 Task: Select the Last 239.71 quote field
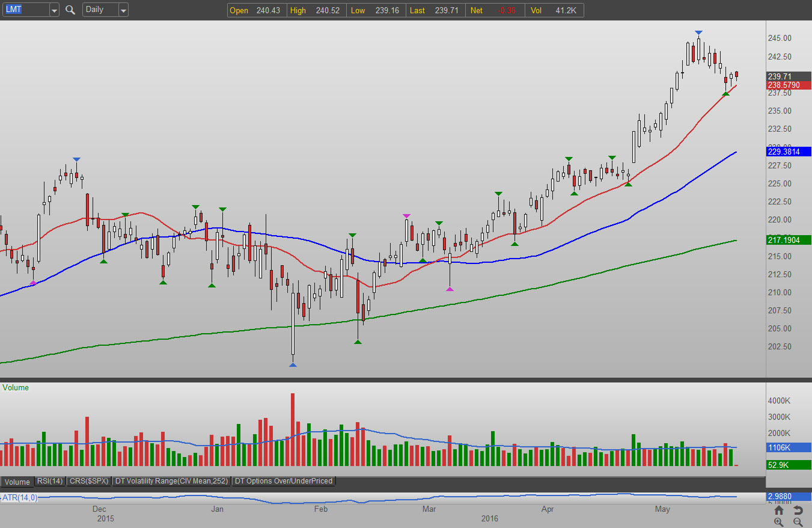point(435,10)
